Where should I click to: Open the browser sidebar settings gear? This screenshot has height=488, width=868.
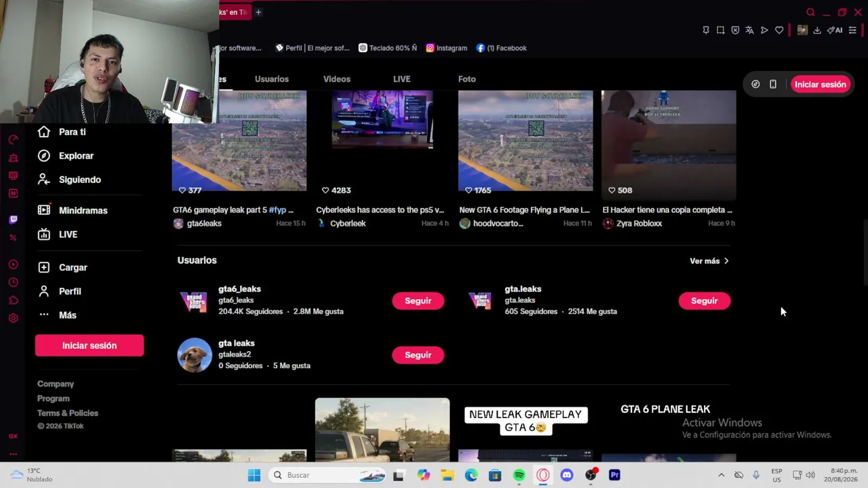tap(13, 318)
